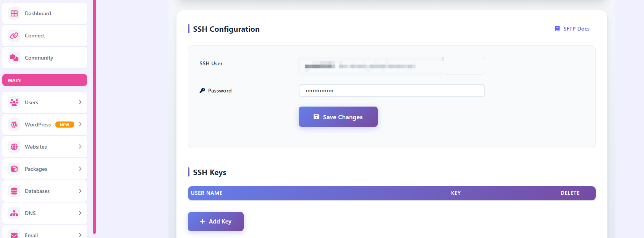The image size is (644, 238).
Task: Expand the Websites chevron arrow
Action: click(x=80, y=147)
